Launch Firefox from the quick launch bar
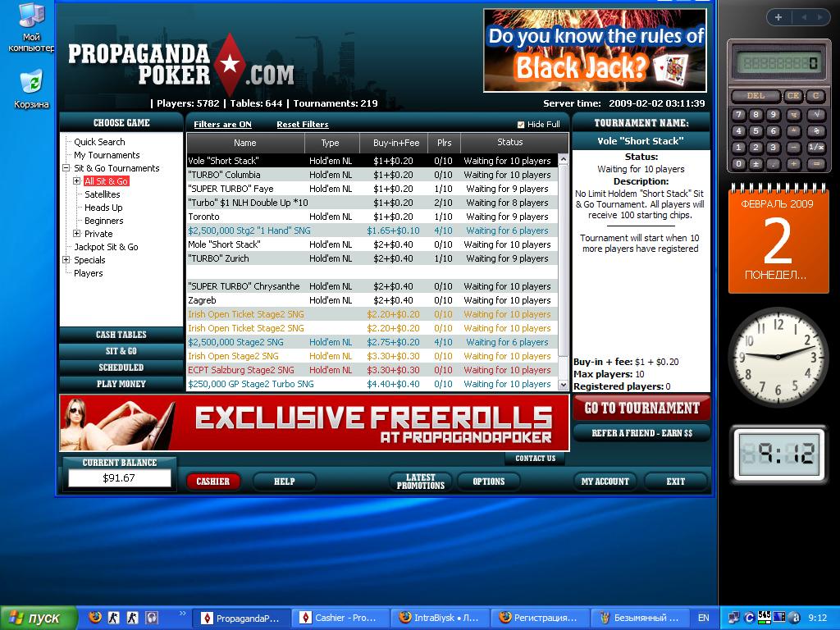Image resolution: width=840 pixels, height=630 pixels. (x=95, y=617)
